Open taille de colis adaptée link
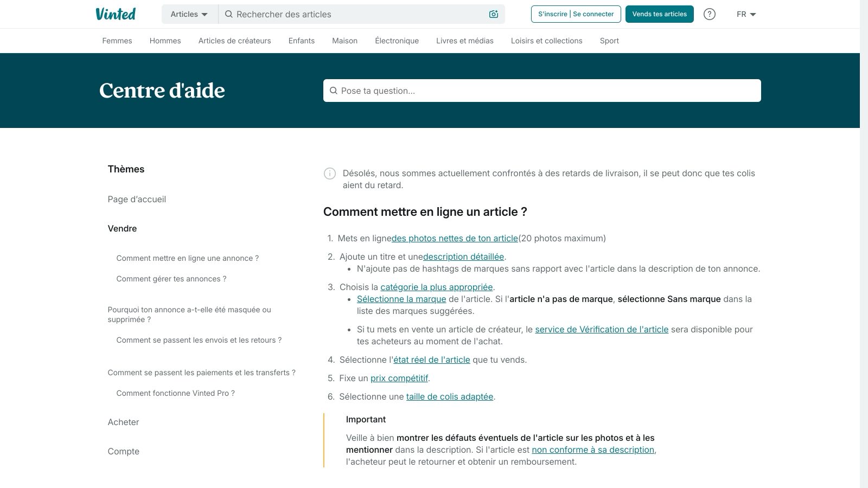The height and width of the screenshot is (488, 868). tap(450, 397)
